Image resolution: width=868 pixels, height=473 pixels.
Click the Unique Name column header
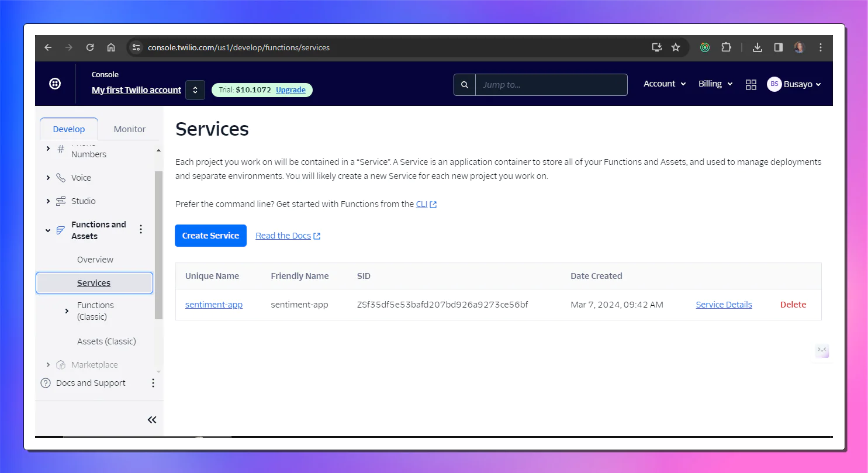point(212,276)
